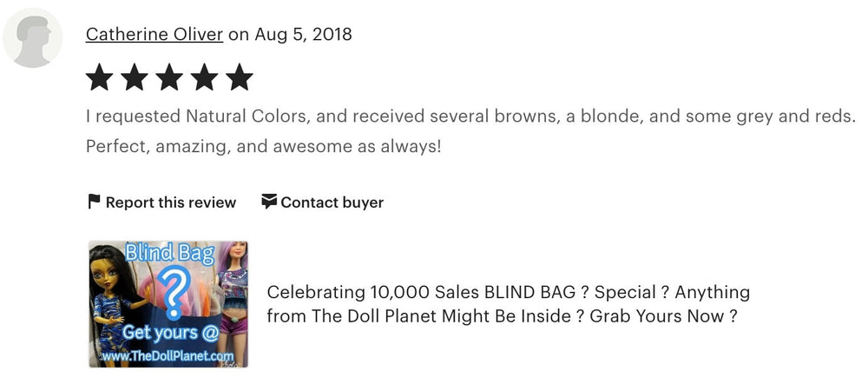Click the flag icon beside Report

pos(94,202)
